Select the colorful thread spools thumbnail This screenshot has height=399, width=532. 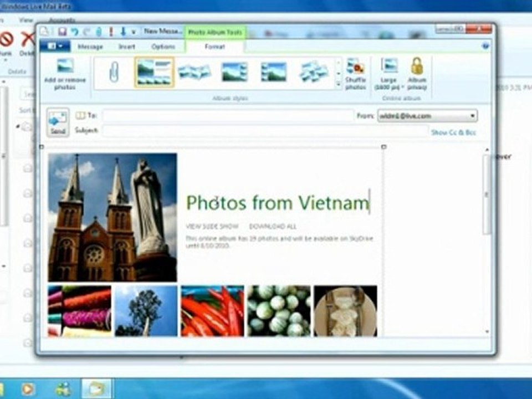[79, 311]
